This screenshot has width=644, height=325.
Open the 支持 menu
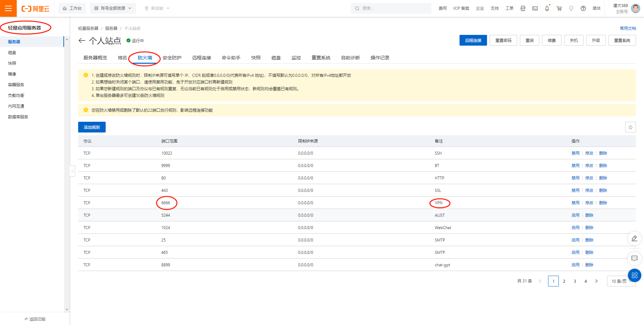[495, 8]
